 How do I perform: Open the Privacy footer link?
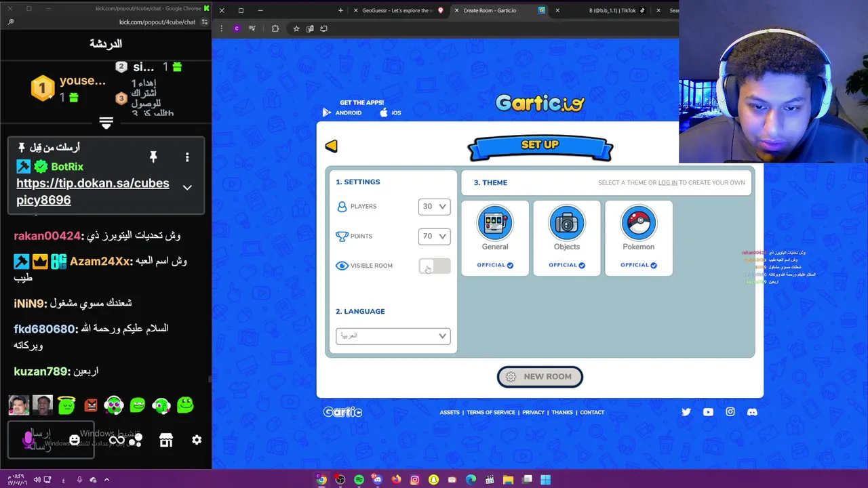pos(533,412)
